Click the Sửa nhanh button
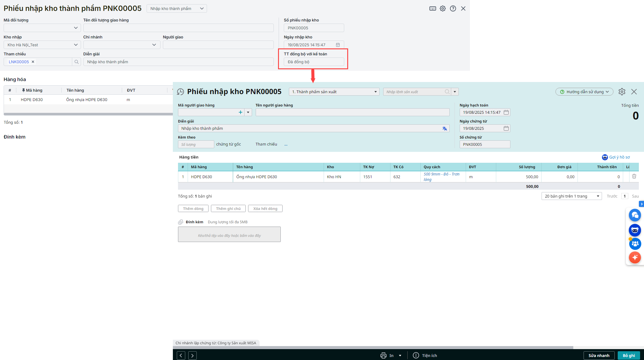 click(599, 355)
